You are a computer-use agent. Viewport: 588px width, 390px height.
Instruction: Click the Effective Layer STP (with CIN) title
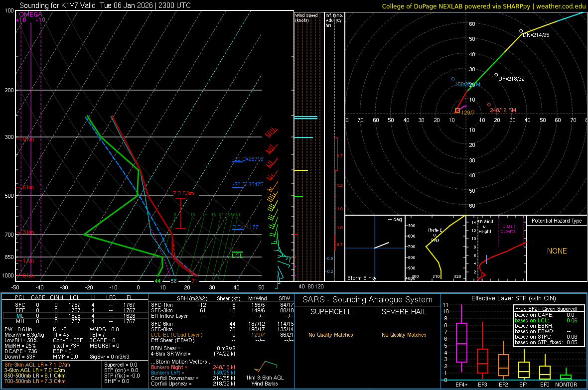[513, 298]
